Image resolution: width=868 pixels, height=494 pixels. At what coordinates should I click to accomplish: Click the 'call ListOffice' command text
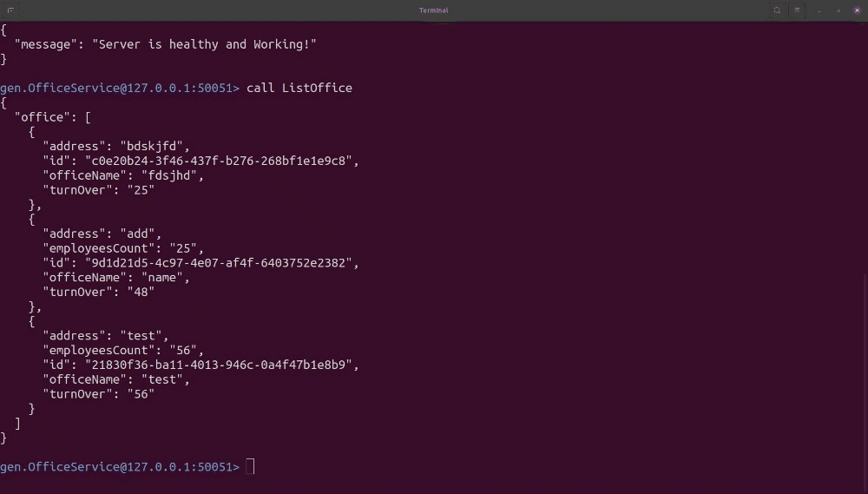pos(299,88)
